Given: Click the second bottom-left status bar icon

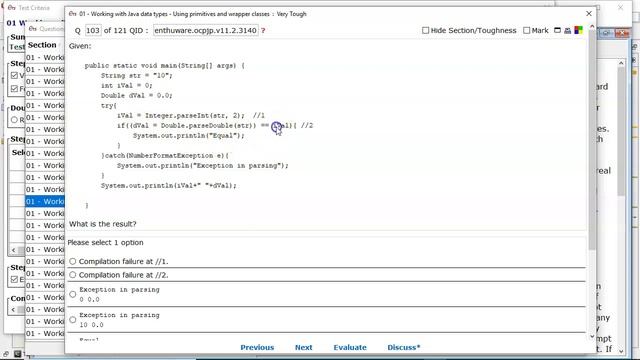Looking at the screenshot, I should [17, 354].
